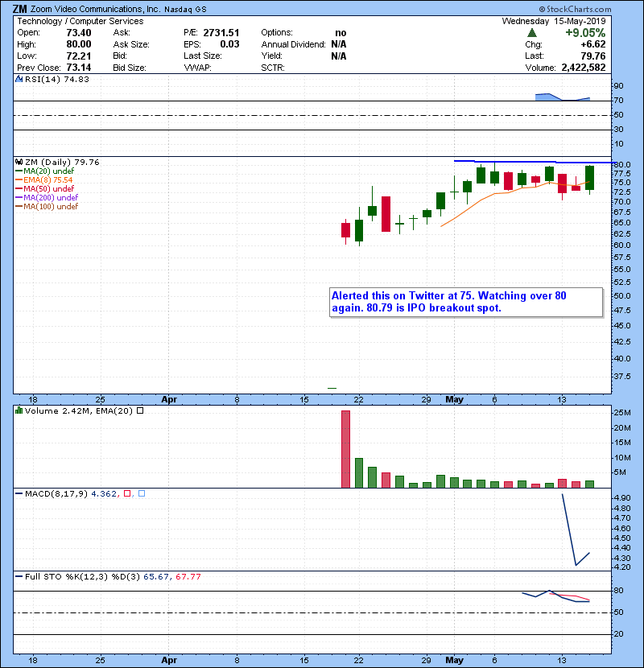Click the EMA(20) legend square in volume panel
The image size is (644, 668).
pos(140,410)
